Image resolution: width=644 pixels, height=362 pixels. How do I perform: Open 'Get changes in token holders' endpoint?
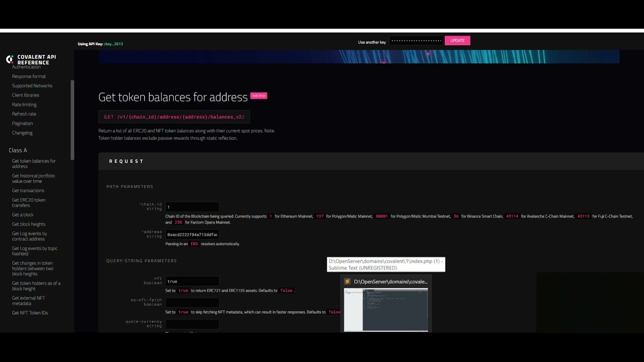33,268
